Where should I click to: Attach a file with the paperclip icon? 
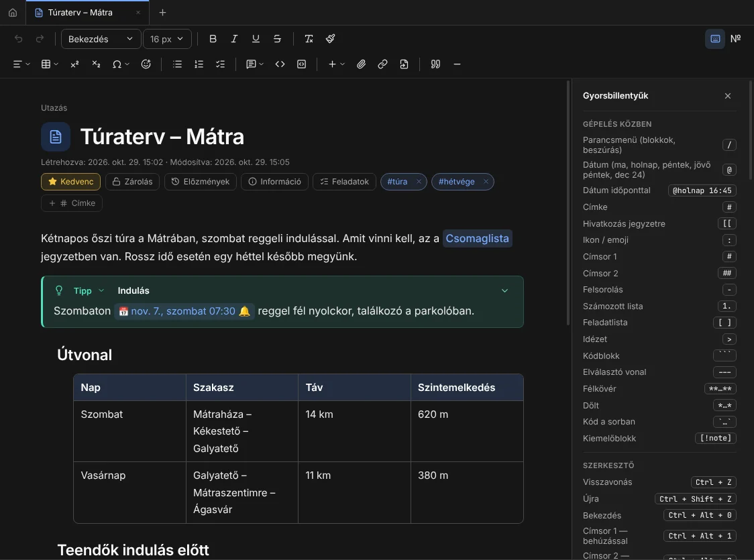point(361,64)
